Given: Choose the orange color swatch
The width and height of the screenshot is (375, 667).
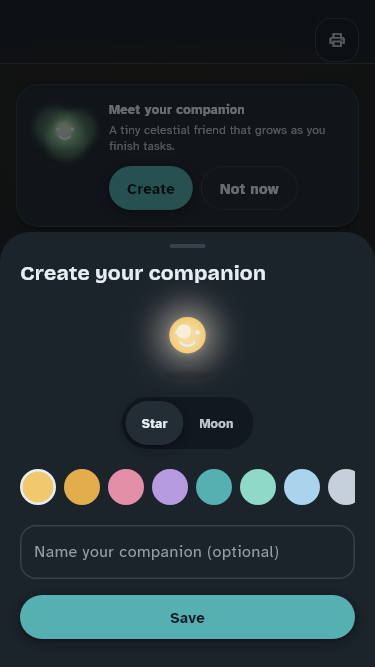Looking at the screenshot, I should [82, 487].
